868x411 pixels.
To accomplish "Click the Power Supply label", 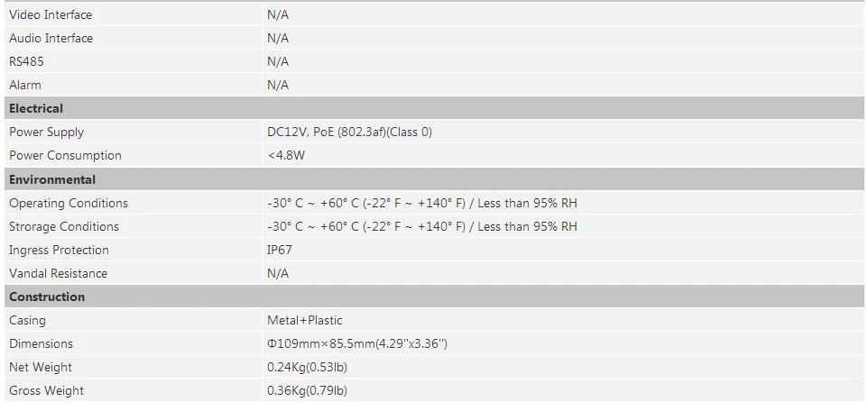I will 47,132.
